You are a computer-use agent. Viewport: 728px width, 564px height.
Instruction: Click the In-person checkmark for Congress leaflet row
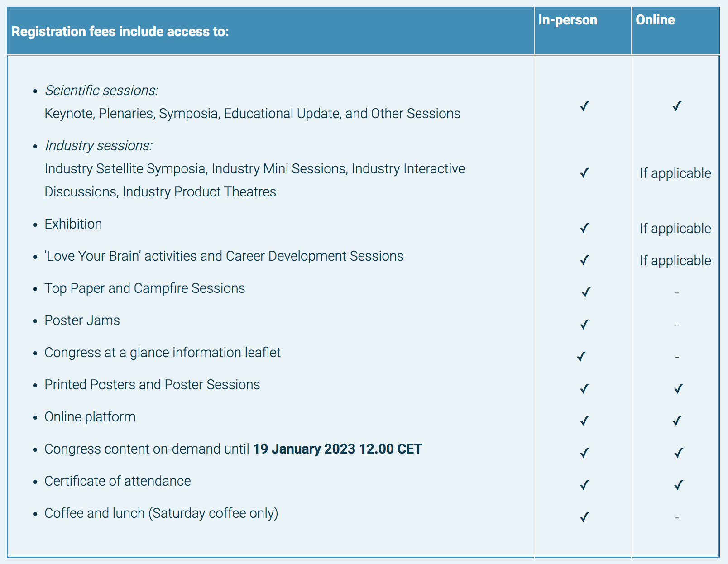pyautogui.click(x=581, y=357)
